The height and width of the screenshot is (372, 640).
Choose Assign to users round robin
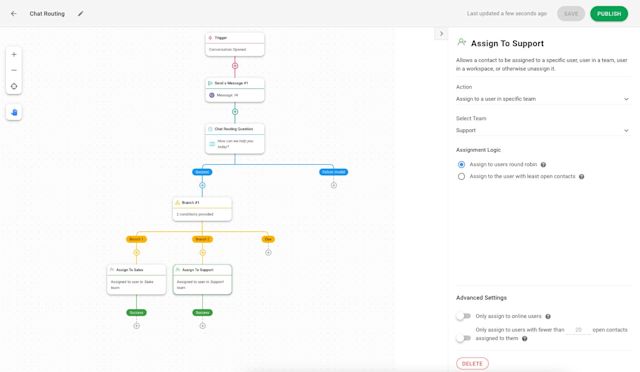[461, 164]
